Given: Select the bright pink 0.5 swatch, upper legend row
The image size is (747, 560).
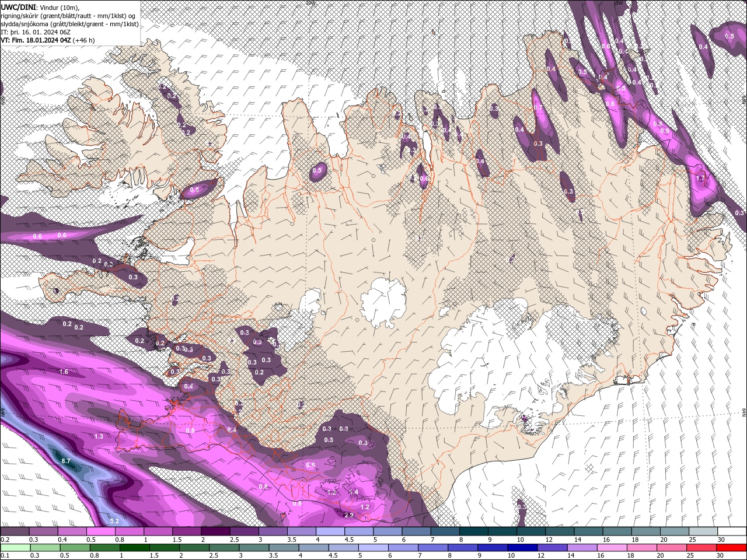Looking at the screenshot, I should (100, 531).
